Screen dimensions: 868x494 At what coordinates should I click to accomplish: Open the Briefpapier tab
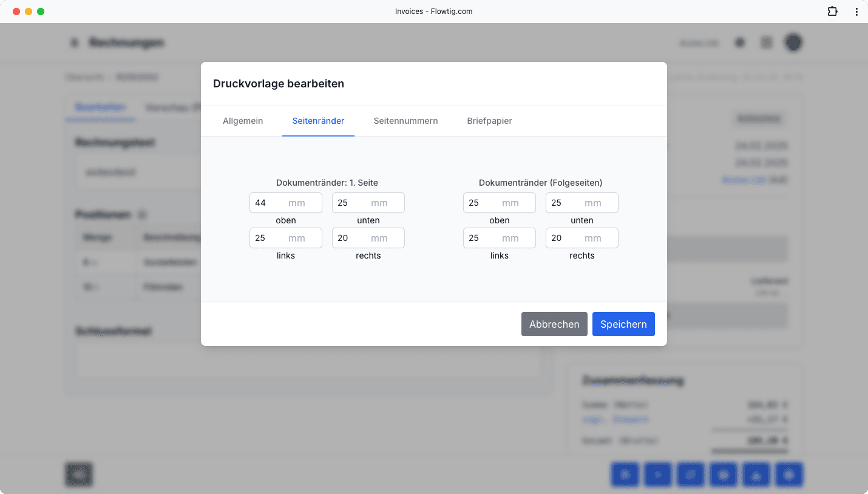pos(489,121)
